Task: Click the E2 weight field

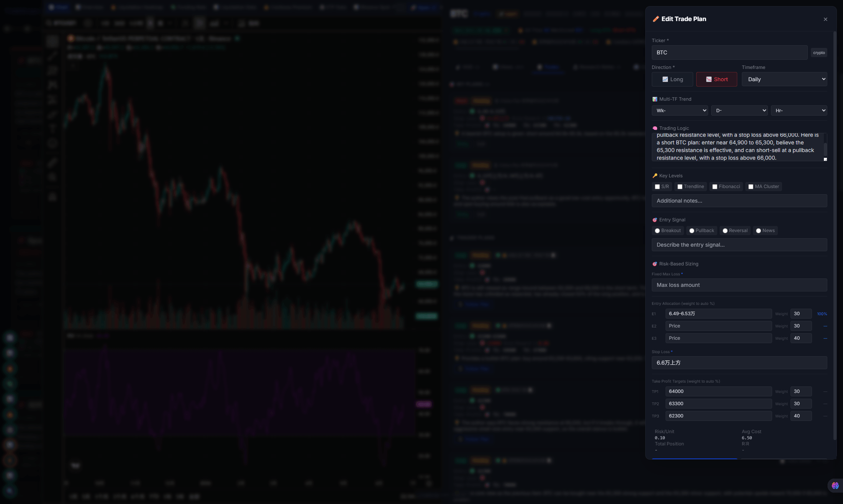Action: pyautogui.click(x=801, y=326)
